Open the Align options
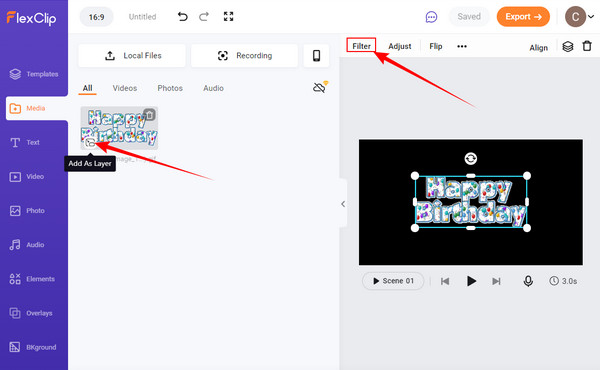The height and width of the screenshot is (370, 600). point(538,48)
